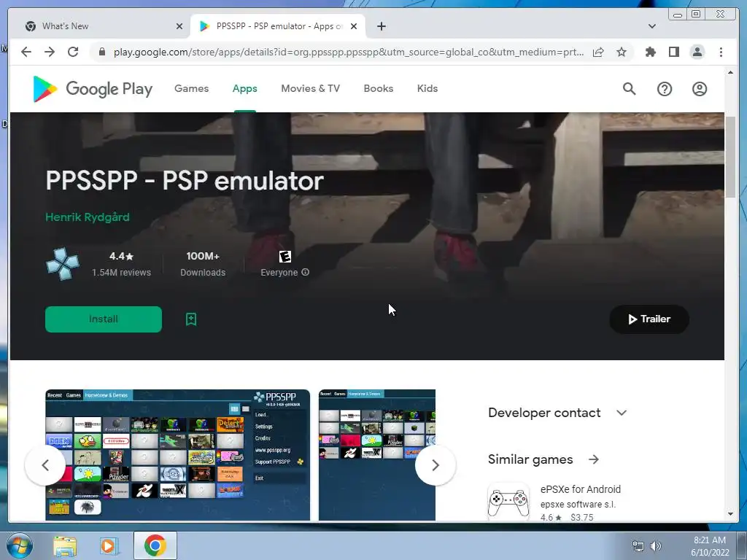This screenshot has width=747, height=560.
Task: Close the What's New tab
Action: (x=179, y=26)
